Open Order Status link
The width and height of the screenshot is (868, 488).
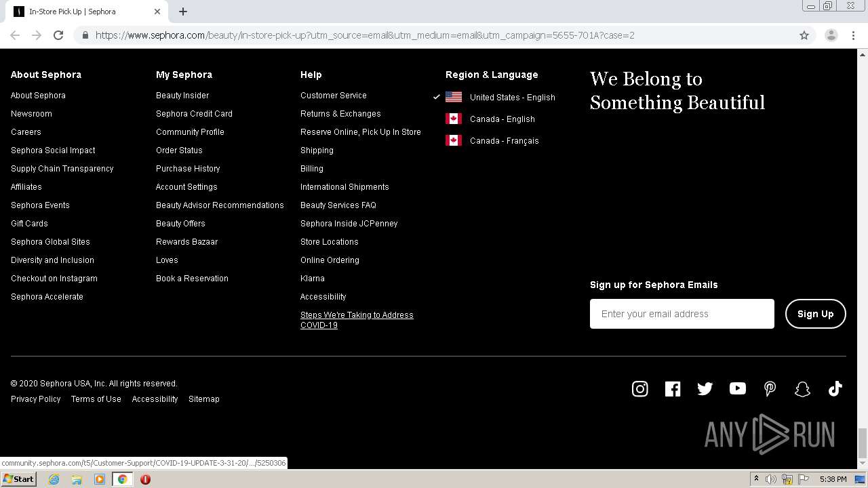pyautogui.click(x=179, y=150)
